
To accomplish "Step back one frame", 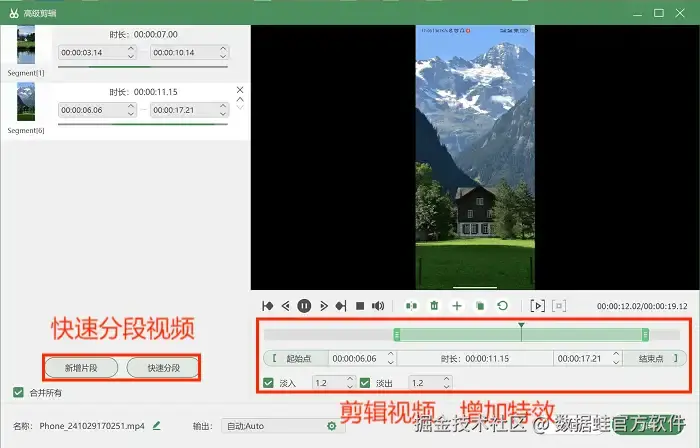I will click(286, 306).
